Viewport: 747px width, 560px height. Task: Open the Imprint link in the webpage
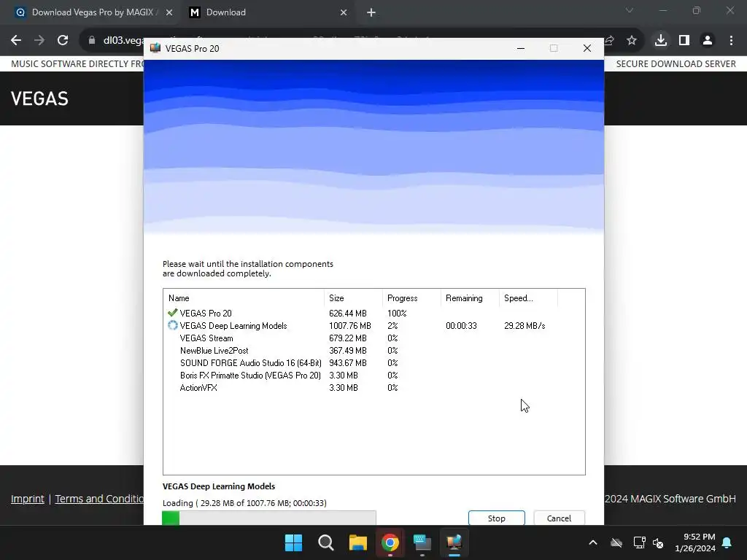point(27,499)
